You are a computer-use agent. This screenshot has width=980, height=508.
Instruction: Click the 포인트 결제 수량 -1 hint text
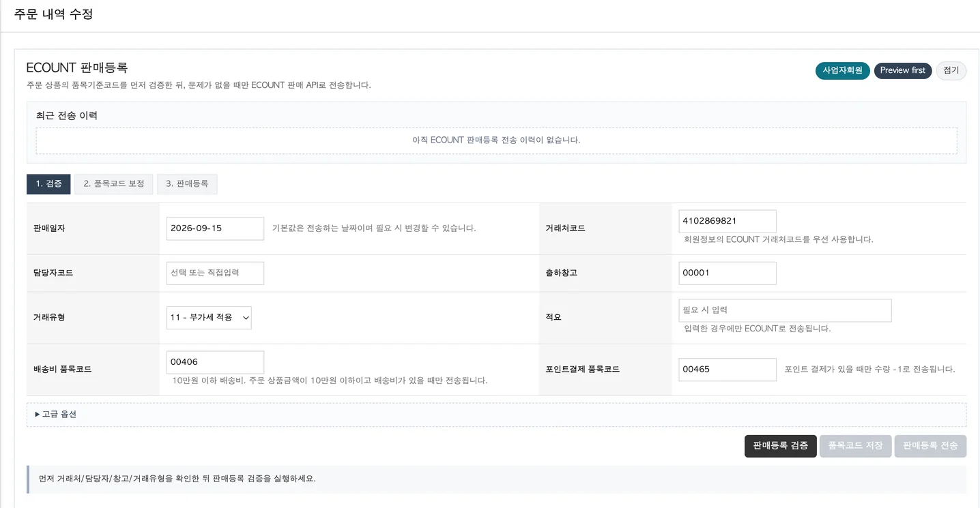[869, 369]
